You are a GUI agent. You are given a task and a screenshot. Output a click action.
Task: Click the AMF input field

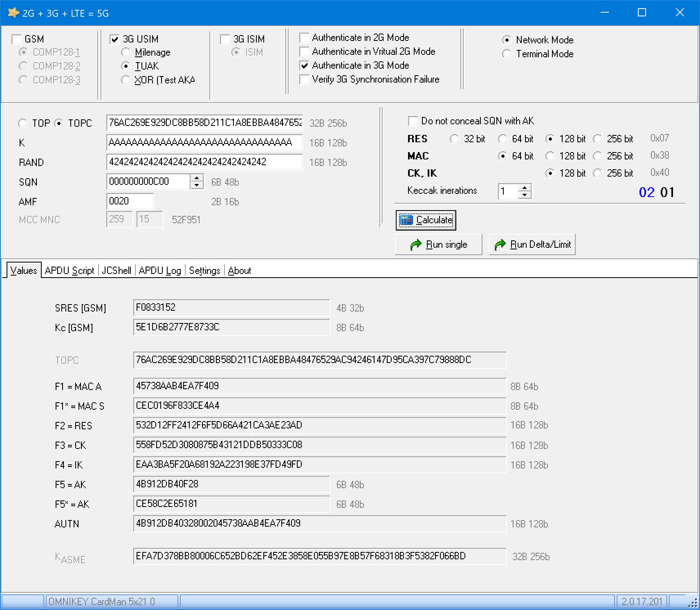[130, 201]
